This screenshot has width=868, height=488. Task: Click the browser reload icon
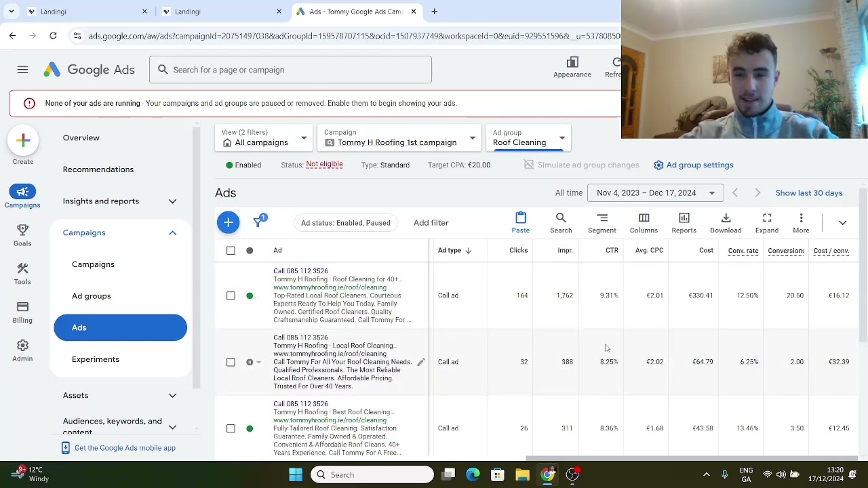[53, 35]
